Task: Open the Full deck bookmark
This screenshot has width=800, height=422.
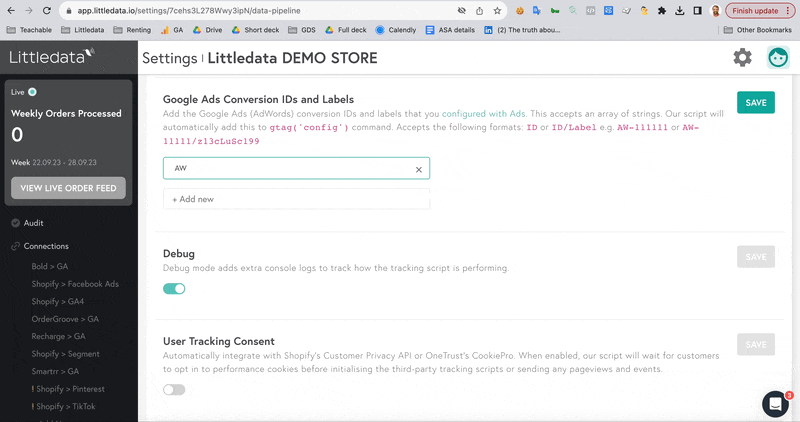Action: 346,30
